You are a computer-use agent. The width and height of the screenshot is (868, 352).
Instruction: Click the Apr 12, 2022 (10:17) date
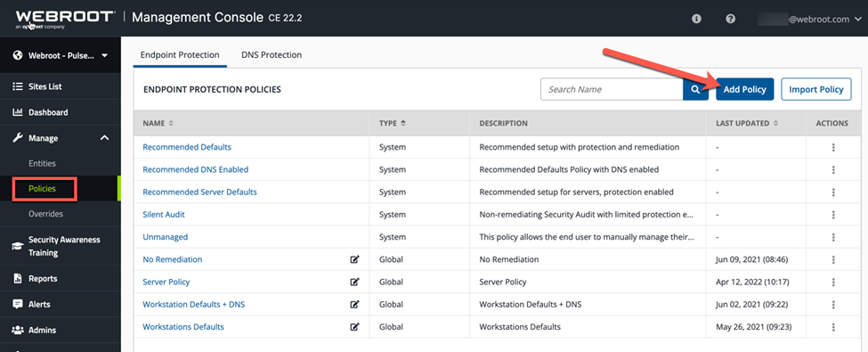coord(751,282)
